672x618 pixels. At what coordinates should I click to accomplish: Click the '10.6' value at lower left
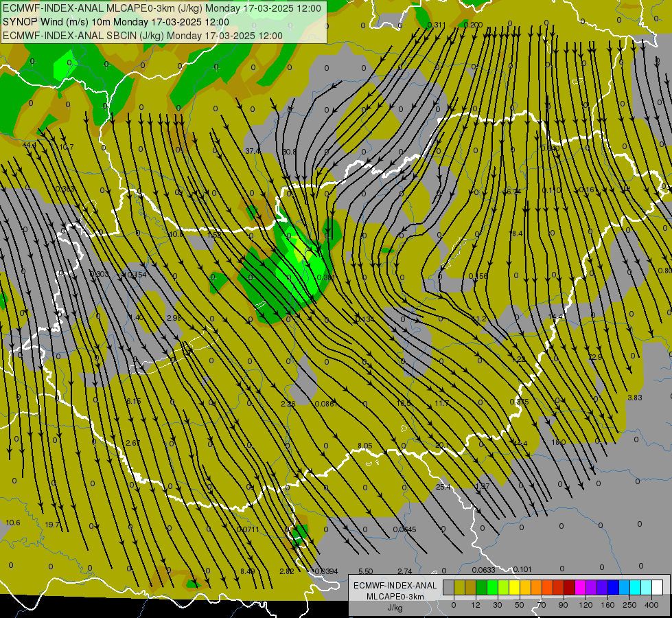coord(13,523)
